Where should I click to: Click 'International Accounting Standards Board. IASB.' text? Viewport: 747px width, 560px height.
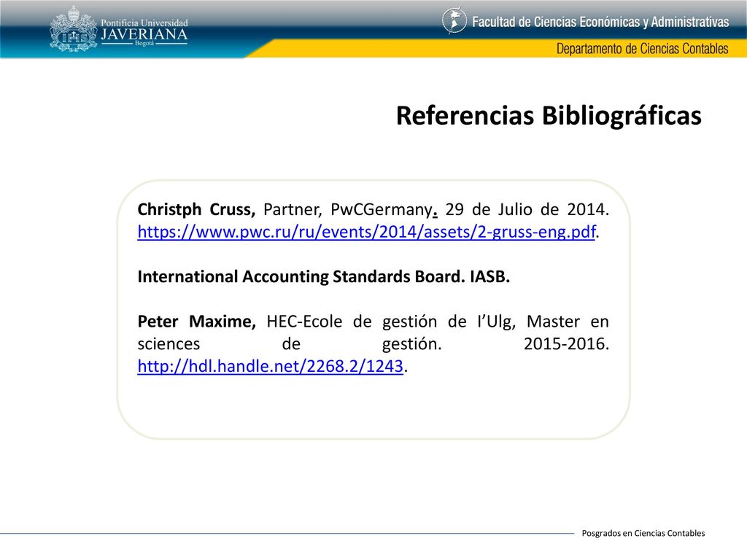pyautogui.click(x=323, y=276)
